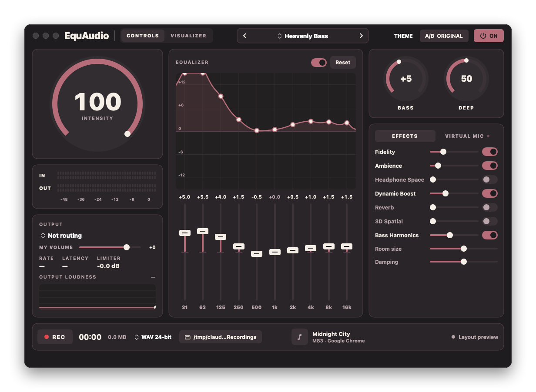Click the Fidelity amount slider
Image resolution: width=536 pixels, height=392 pixels.
[454, 152]
